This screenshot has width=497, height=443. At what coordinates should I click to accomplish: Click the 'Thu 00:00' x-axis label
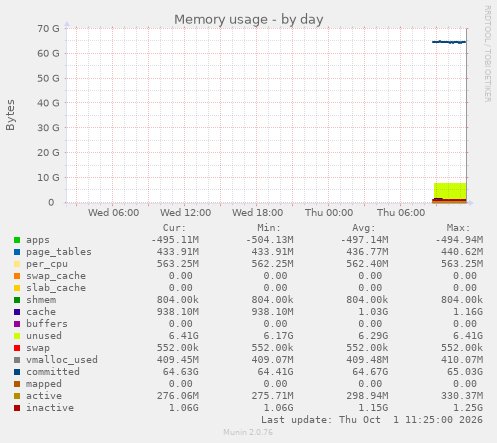click(329, 213)
